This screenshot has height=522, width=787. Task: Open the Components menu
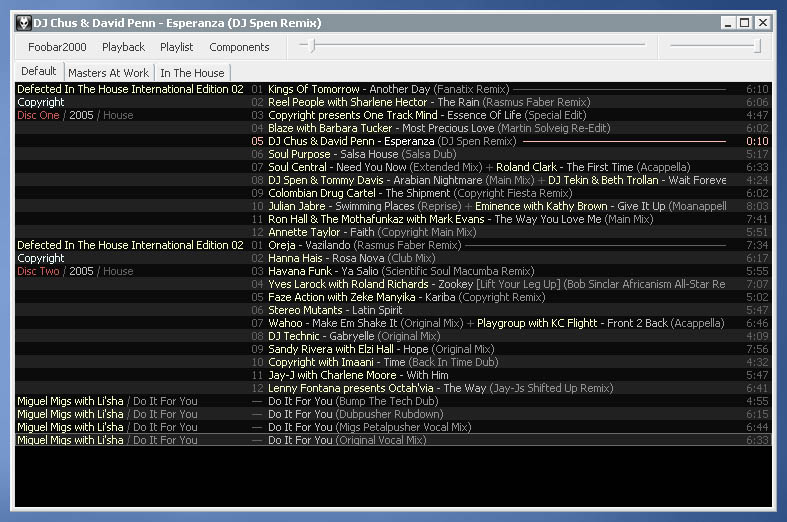pos(239,47)
